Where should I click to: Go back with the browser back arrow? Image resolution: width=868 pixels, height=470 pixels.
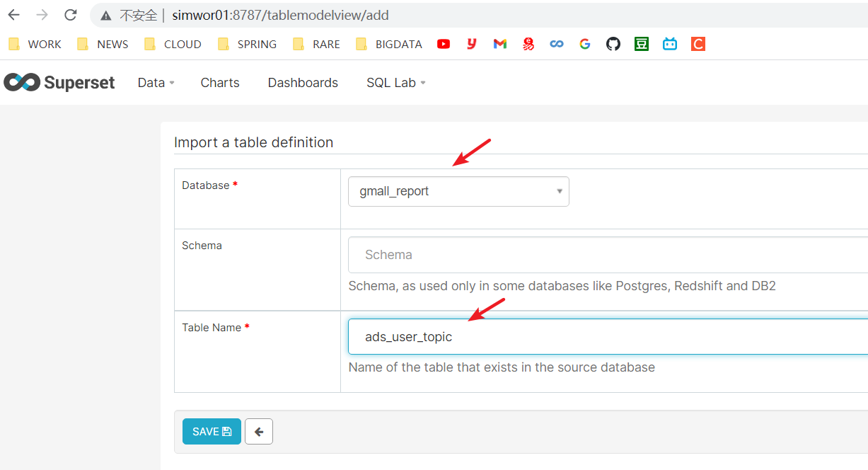14,15
